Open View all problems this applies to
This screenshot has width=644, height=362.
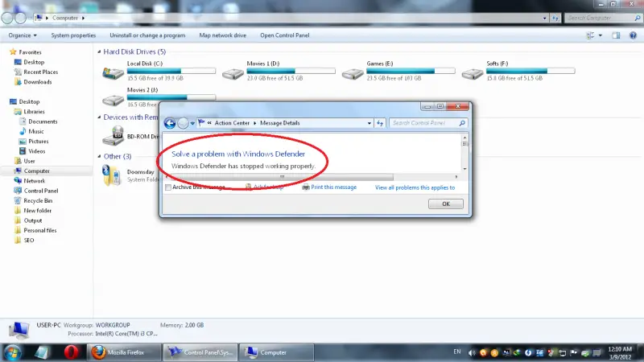tap(415, 187)
